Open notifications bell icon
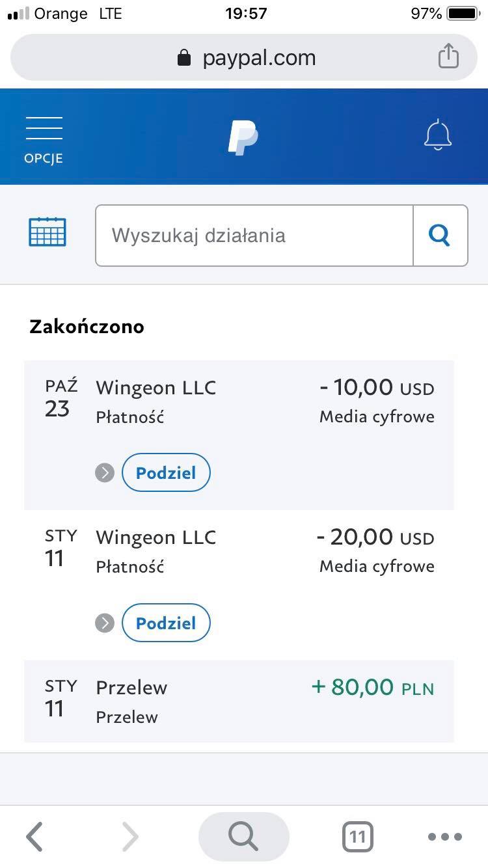The width and height of the screenshot is (488, 868). [438, 135]
